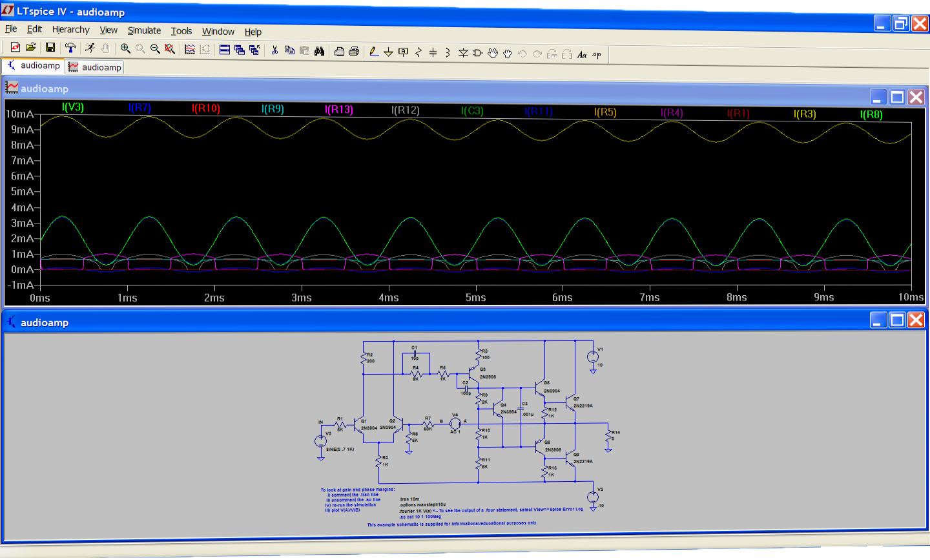Screen dimensions: 930x560
Task: Run the simulation with the running man icon
Action: (90, 48)
